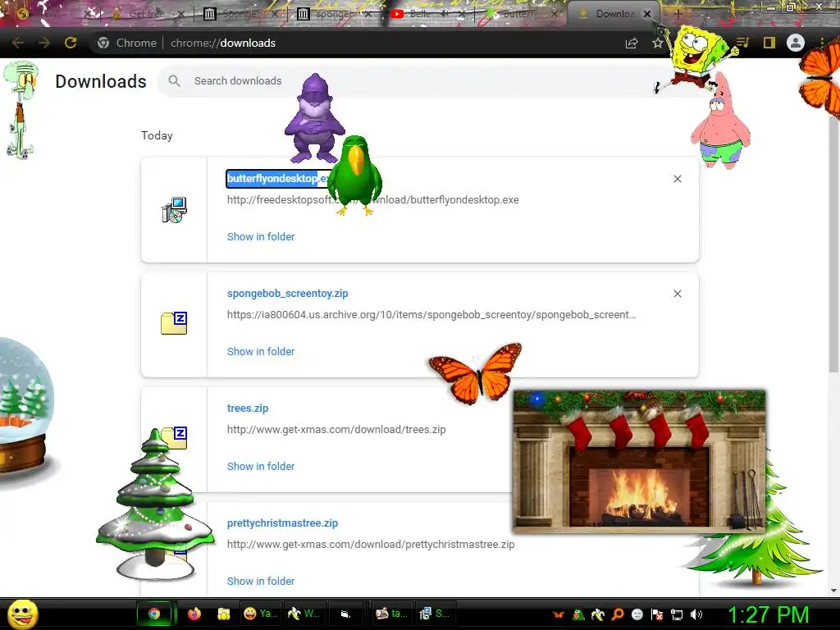Mute the audio icon on the YouTube tab
840x630 pixels.
(444, 14)
